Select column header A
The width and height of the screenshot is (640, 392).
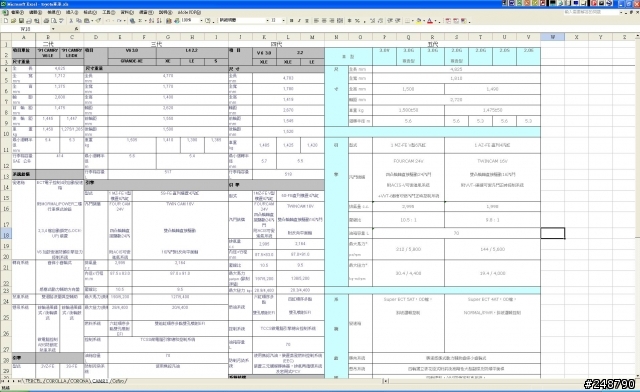24,37
